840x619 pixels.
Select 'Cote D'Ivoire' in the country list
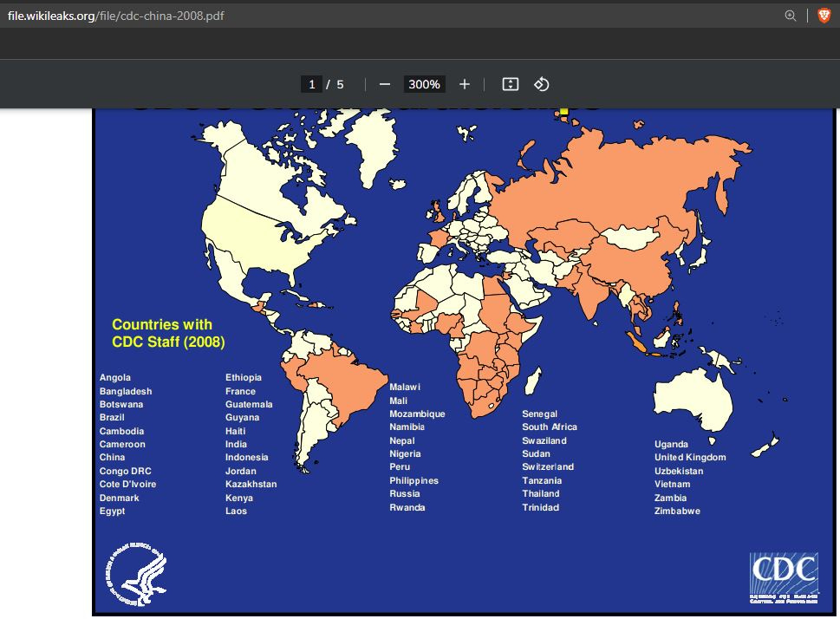128,484
